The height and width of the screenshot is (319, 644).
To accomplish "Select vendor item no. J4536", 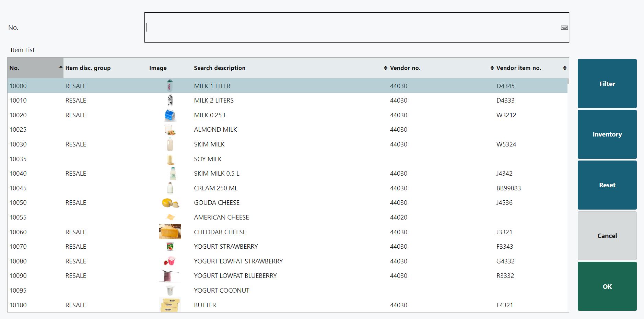I will (504, 203).
